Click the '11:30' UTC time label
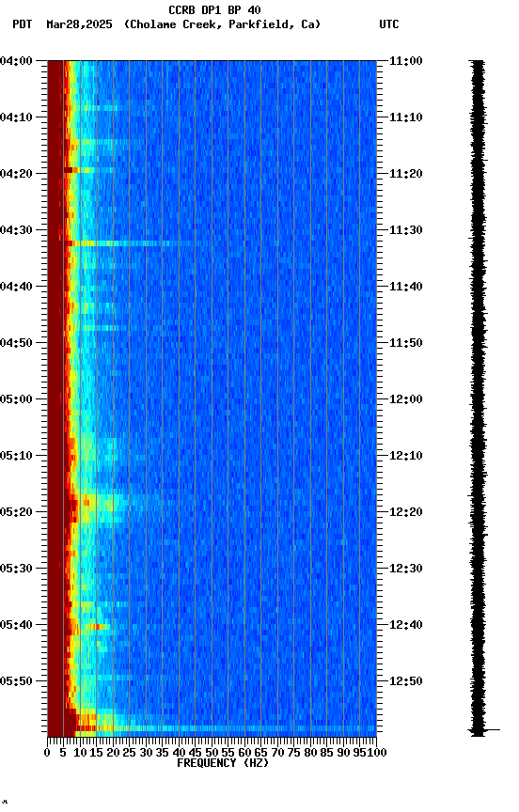 [406, 230]
